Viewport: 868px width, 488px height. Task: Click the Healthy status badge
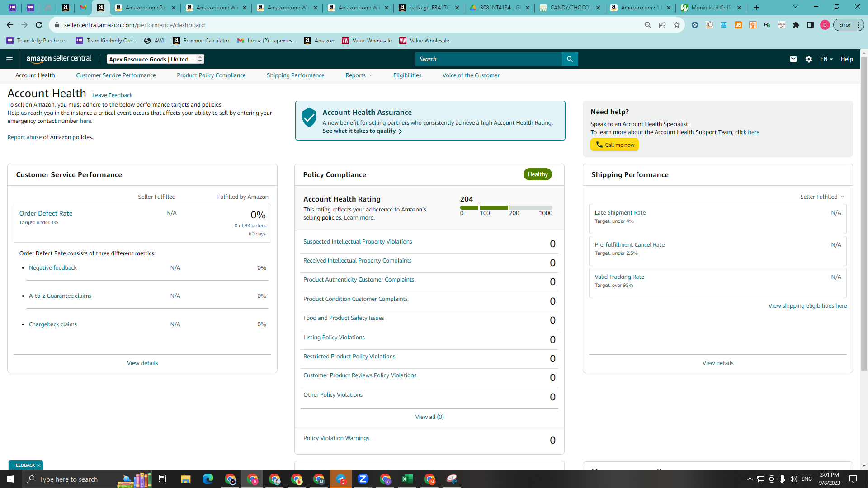[x=538, y=174]
